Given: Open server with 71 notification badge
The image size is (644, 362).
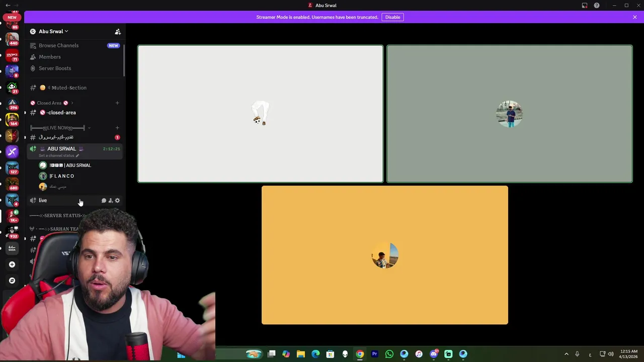Looking at the screenshot, I should [x=12, y=54].
